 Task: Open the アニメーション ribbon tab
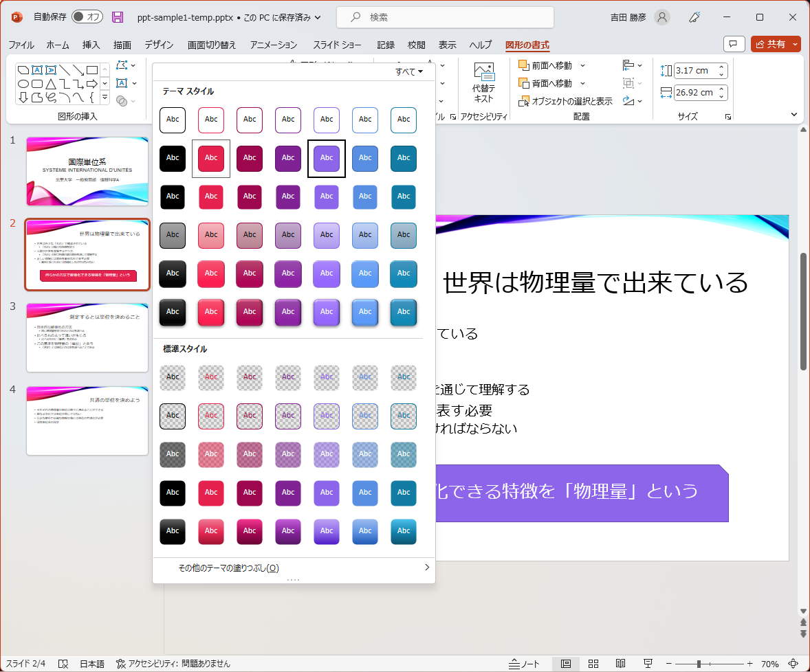click(274, 45)
